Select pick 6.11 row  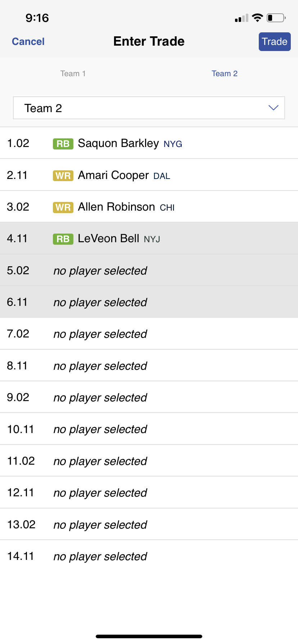(x=149, y=302)
